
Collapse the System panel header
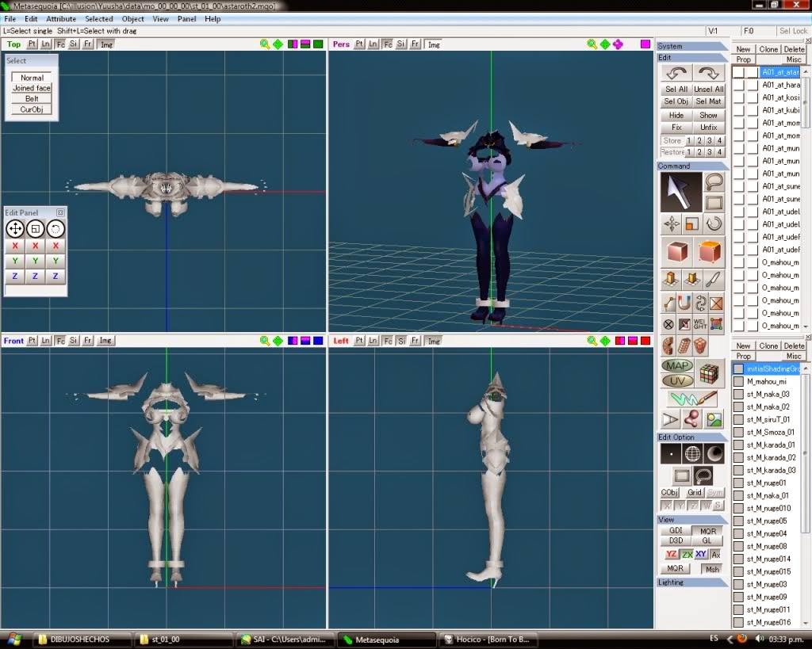(x=691, y=46)
